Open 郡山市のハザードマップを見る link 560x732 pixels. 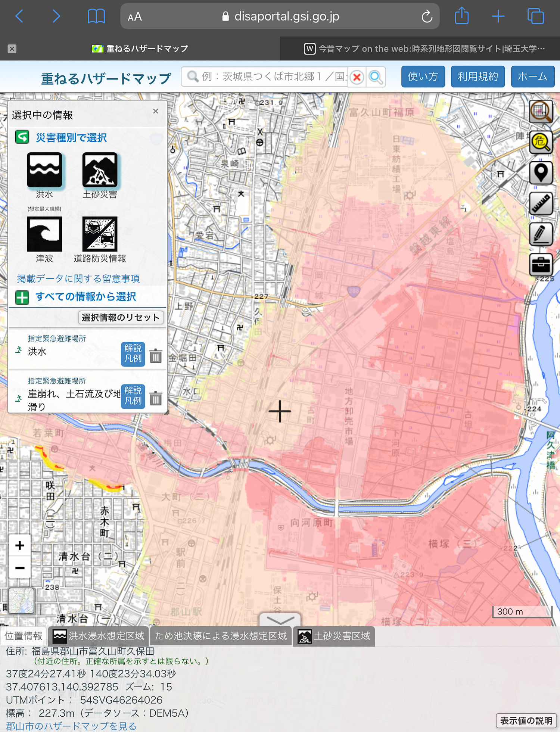71,726
